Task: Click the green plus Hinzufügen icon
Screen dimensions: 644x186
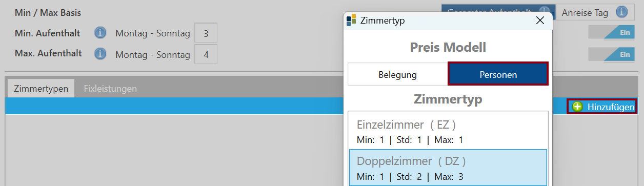Action: [578, 107]
